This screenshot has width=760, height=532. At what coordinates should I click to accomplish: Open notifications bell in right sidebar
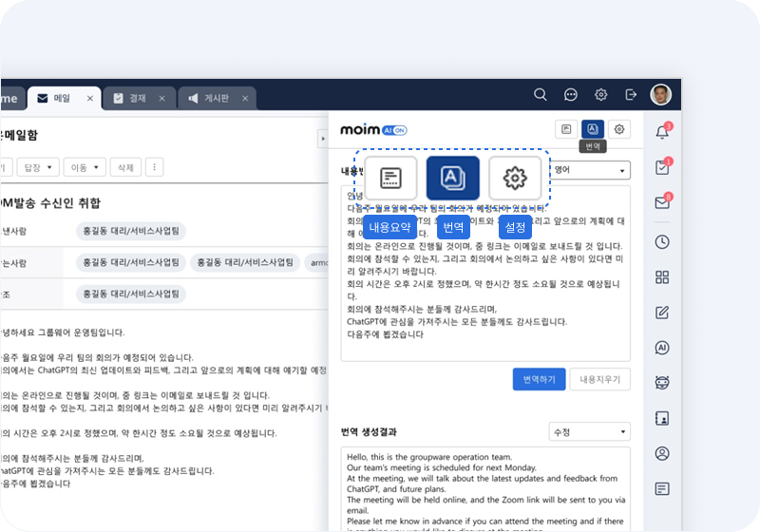click(x=662, y=132)
